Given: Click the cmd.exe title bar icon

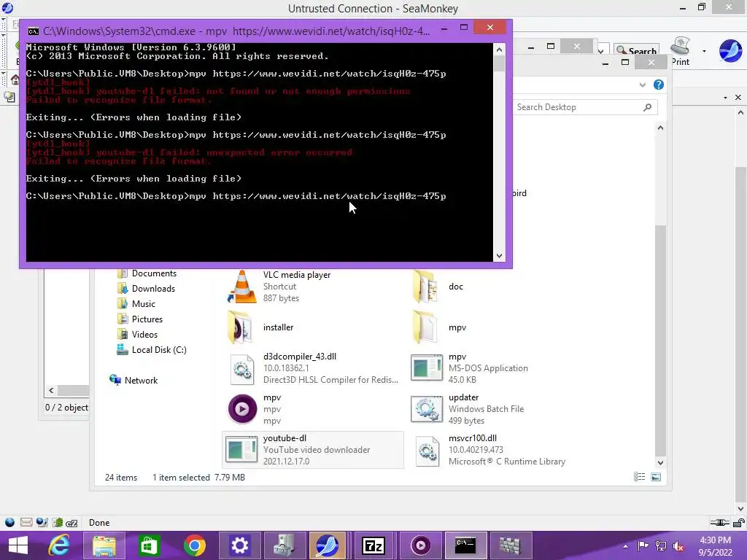Looking at the screenshot, I should click(x=34, y=31).
